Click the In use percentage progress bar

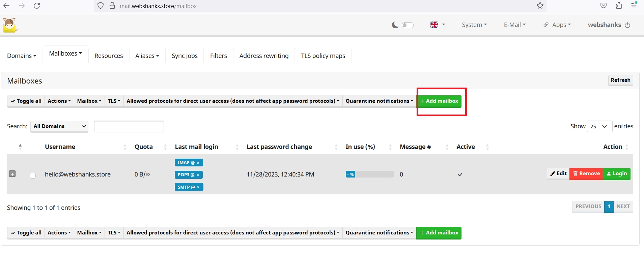click(x=369, y=174)
